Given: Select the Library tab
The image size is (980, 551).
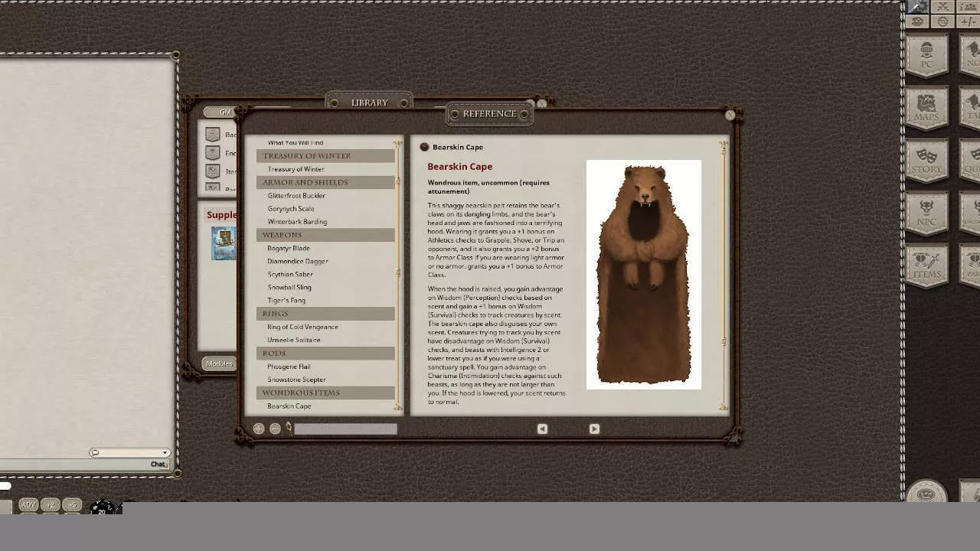Looking at the screenshot, I should (x=370, y=103).
